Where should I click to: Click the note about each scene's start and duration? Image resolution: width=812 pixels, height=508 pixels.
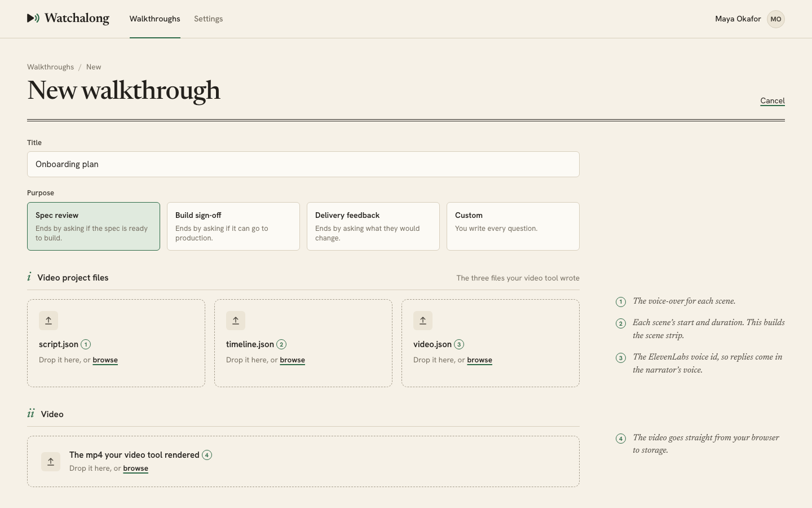click(709, 329)
